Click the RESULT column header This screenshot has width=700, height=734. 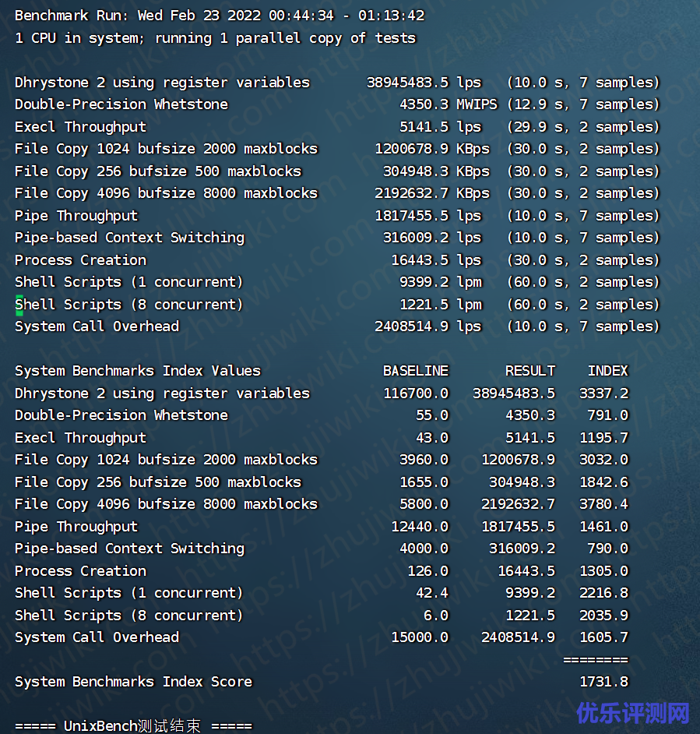[530, 371]
